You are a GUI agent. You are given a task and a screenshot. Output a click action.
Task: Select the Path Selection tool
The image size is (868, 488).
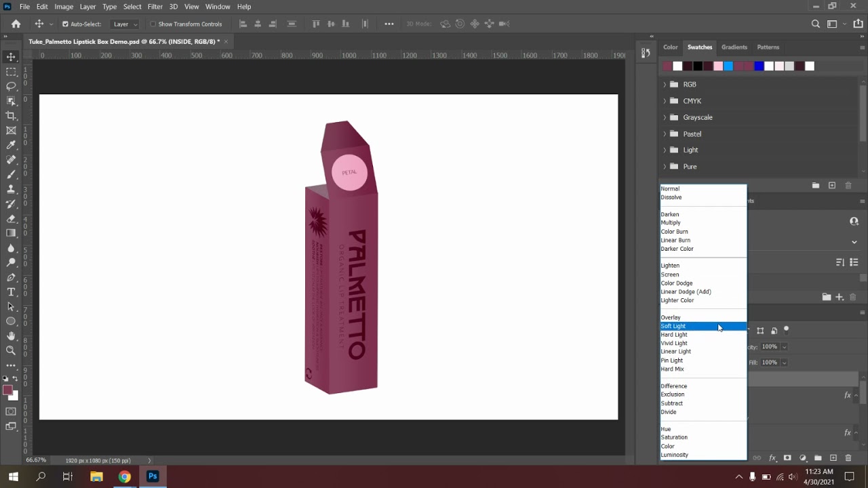11,307
